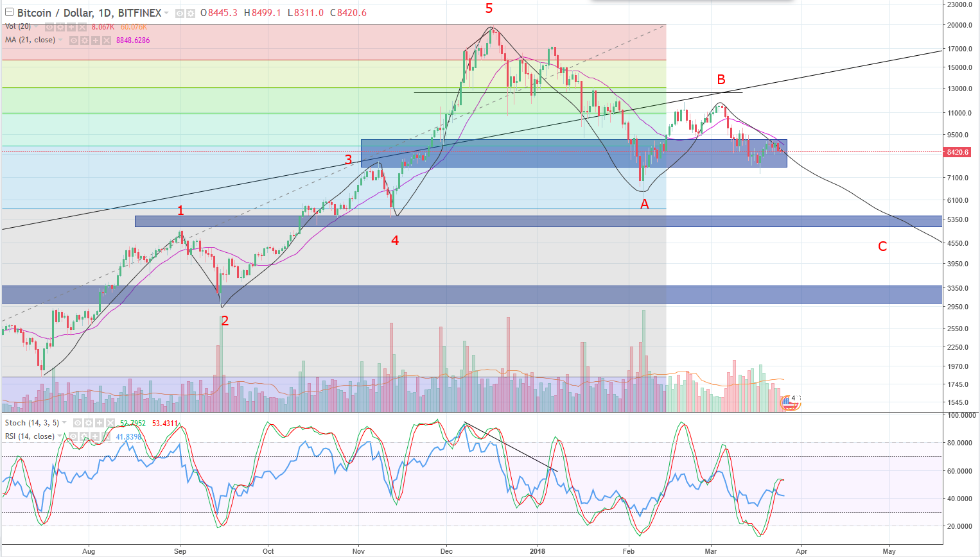Click the RSI value 41.8398
980x557 pixels.
coord(128,437)
